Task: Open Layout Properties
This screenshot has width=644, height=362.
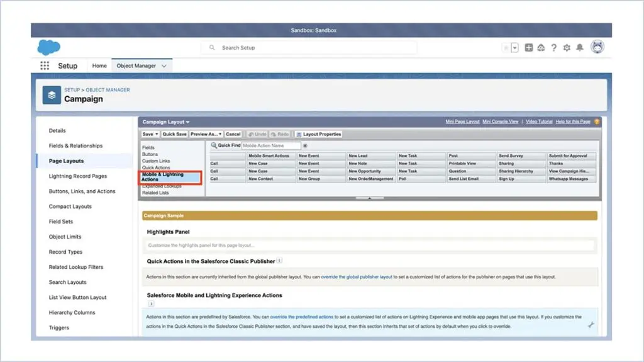Action: click(319, 134)
